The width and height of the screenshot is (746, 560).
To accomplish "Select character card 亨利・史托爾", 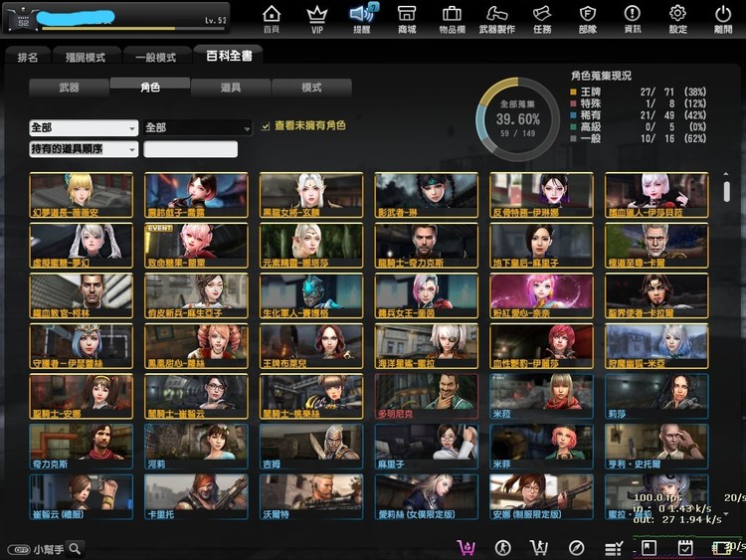I will click(x=657, y=448).
